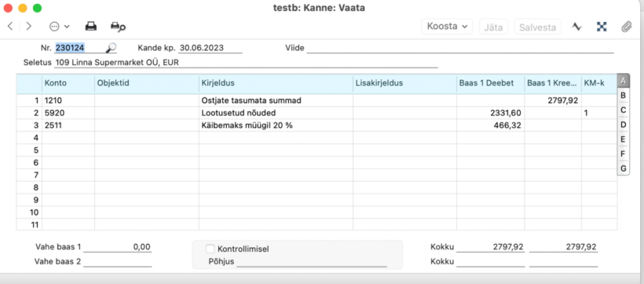This screenshot has width=644, height=284.
Task: Switch to tab B on the right
Action: 623,95
